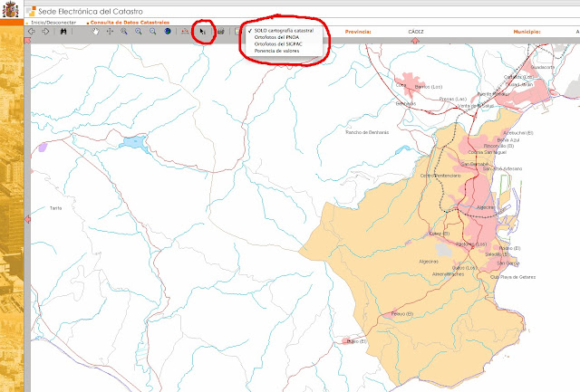The image size is (580, 392).
Task: Click Pelayo (El) place label on map
Action: (x=402, y=313)
